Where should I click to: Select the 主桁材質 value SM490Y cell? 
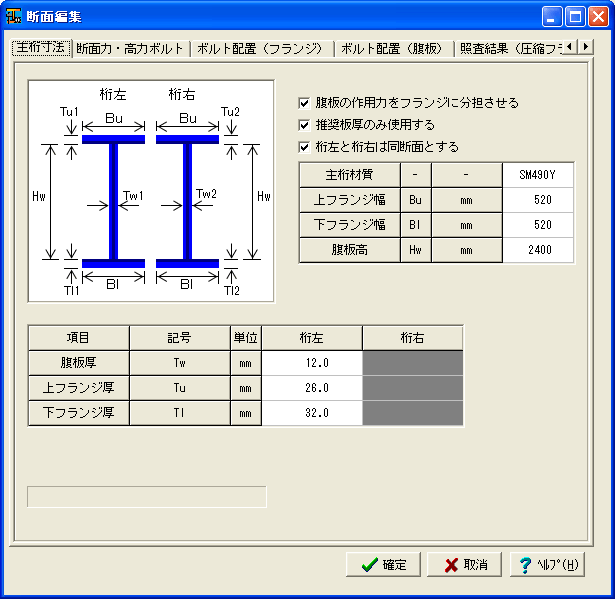pos(538,175)
